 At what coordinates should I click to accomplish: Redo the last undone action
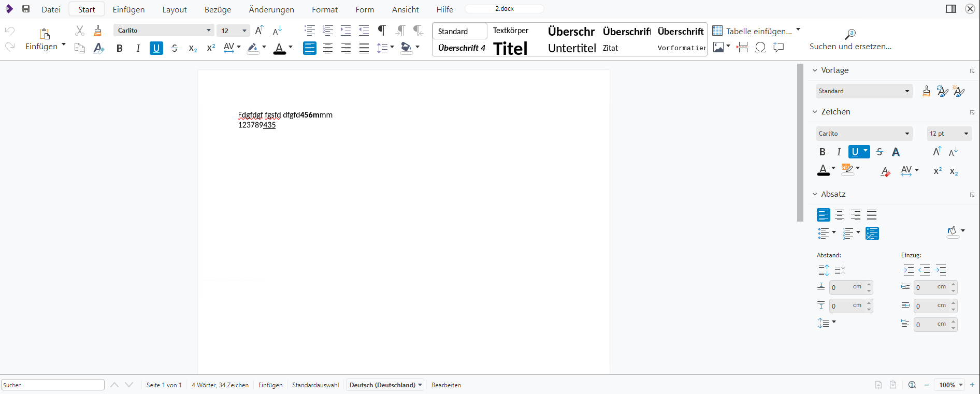pyautogui.click(x=10, y=47)
